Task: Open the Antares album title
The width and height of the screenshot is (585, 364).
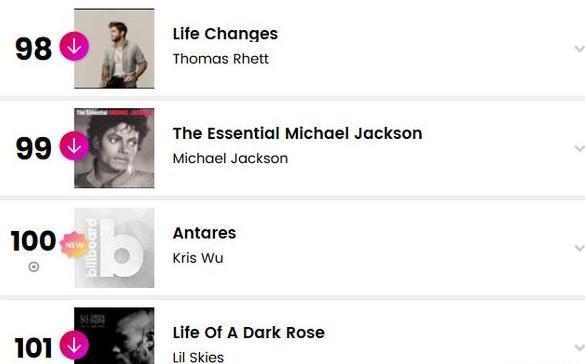Action: (x=204, y=233)
